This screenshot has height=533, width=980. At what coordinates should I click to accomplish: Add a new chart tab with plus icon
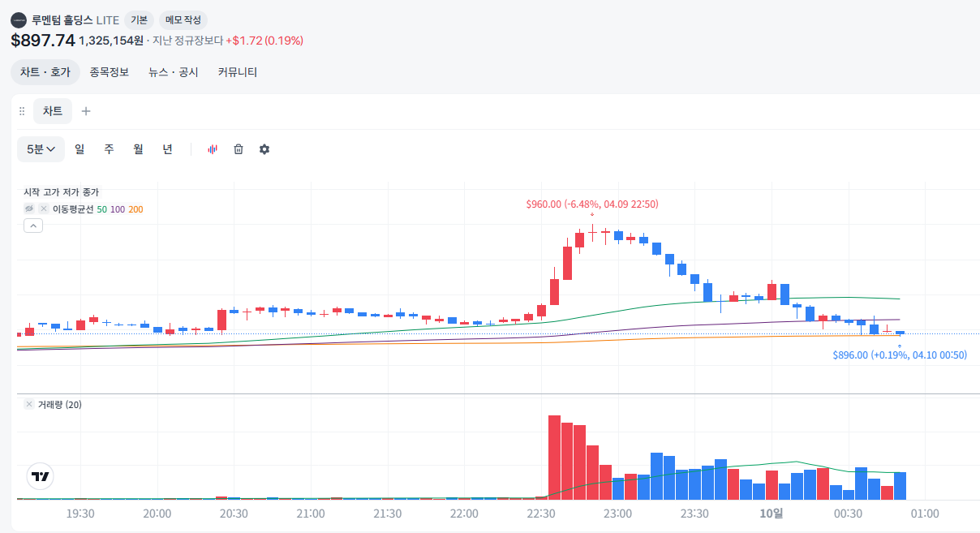[86, 111]
